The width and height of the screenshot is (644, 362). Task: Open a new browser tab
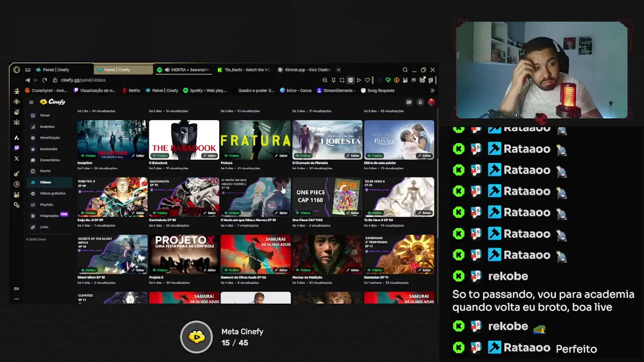pos(339,70)
